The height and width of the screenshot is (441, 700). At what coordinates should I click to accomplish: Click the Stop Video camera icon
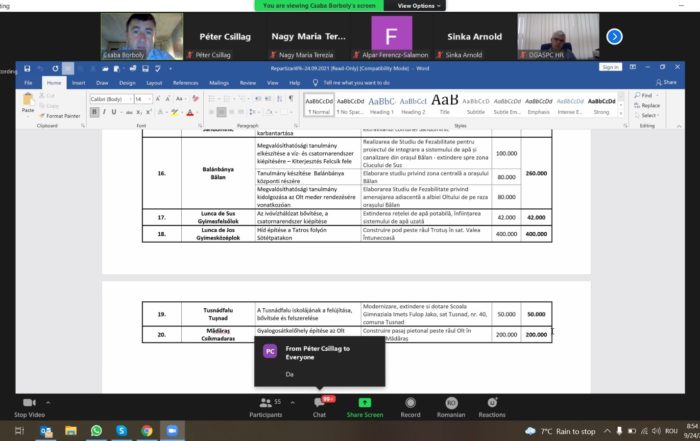tap(27, 403)
